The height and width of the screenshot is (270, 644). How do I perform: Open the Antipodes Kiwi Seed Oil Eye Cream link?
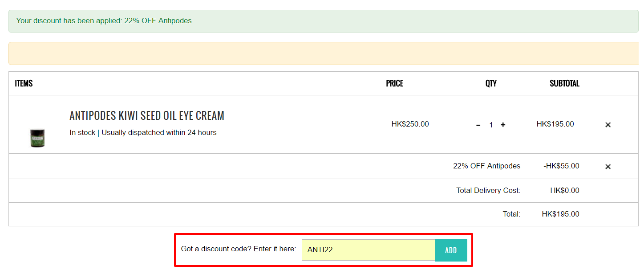pos(147,116)
